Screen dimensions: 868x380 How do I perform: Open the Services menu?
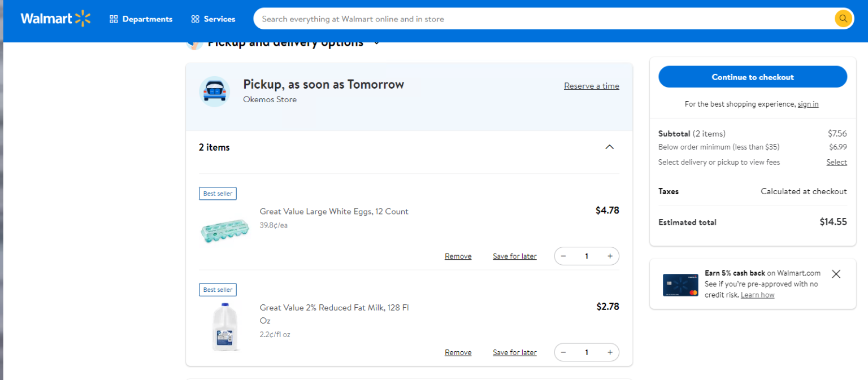tap(213, 19)
